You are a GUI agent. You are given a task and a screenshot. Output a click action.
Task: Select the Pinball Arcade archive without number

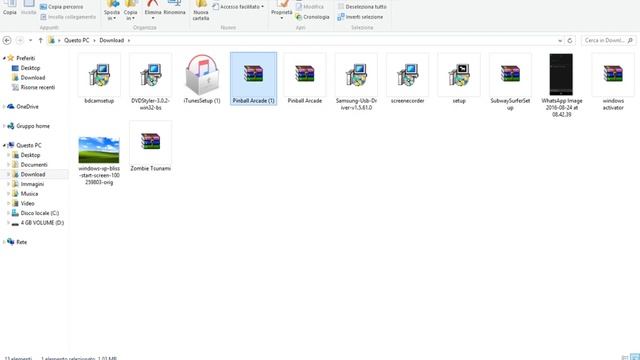click(x=305, y=79)
